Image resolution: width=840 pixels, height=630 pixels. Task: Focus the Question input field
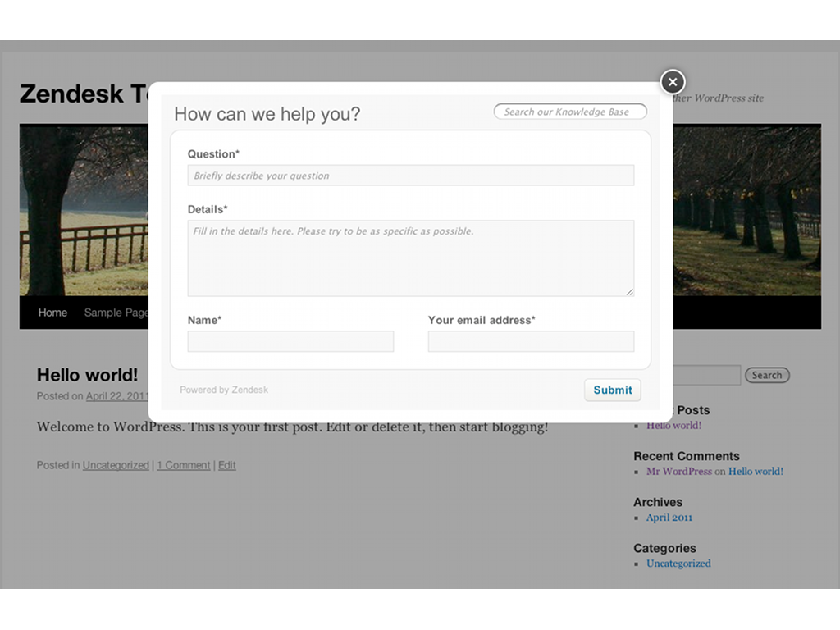point(410,176)
